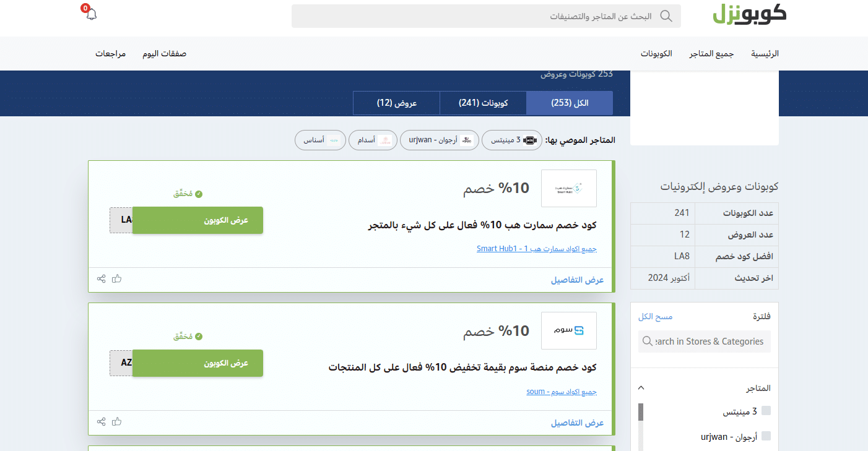Collapse the المتاجر filter section
The height and width of the screenshot is (451, 868).
(x=641, y=388)
